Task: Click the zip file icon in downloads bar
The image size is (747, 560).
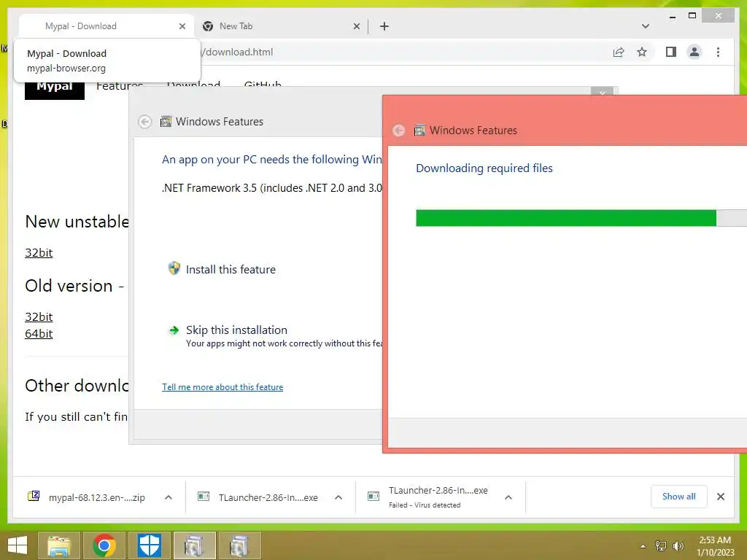Action: [34, 497]
